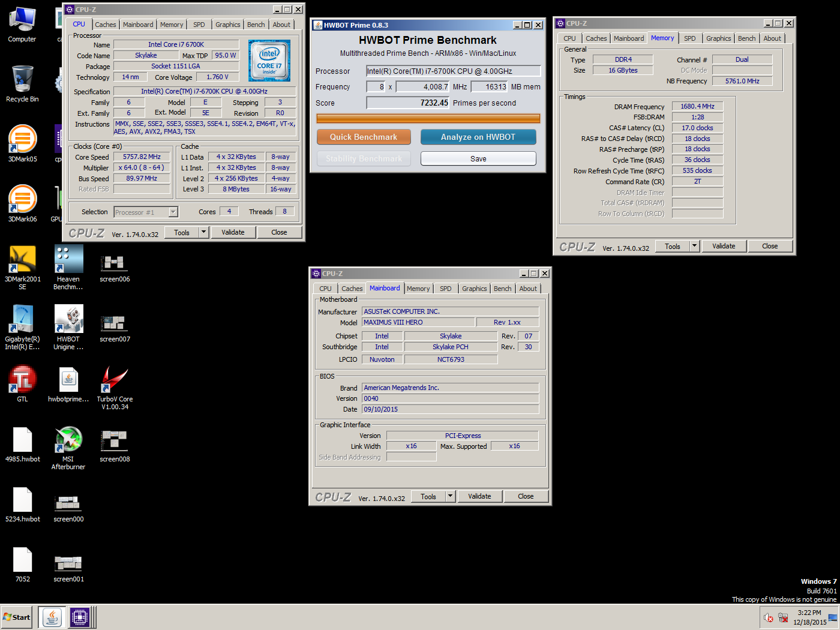Open the Windows Start menu

[16, 617]
